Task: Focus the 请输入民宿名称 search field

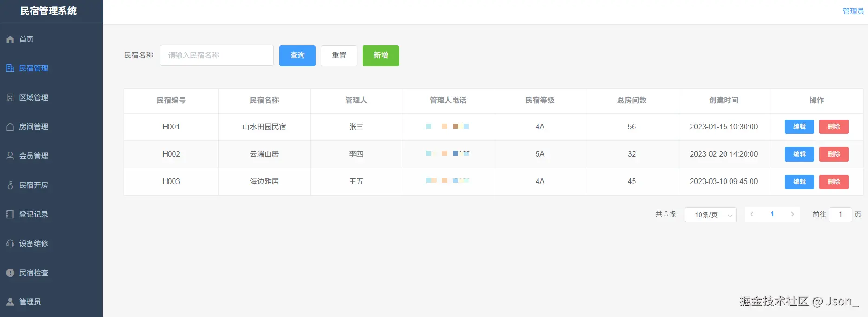Action: point(217,56)
